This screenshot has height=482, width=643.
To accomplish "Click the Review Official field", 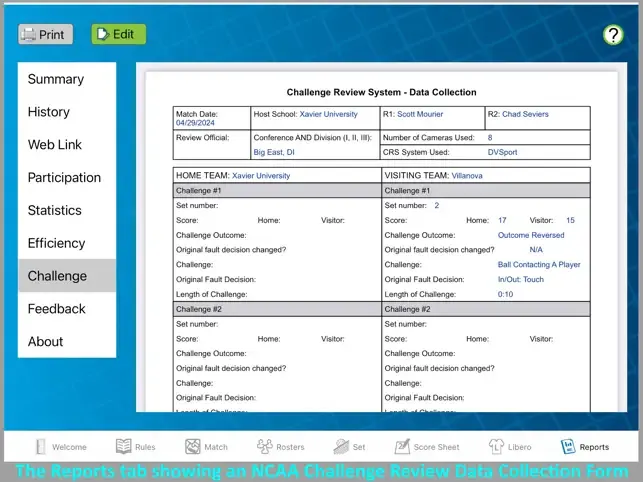I will [x=212, y=145].
